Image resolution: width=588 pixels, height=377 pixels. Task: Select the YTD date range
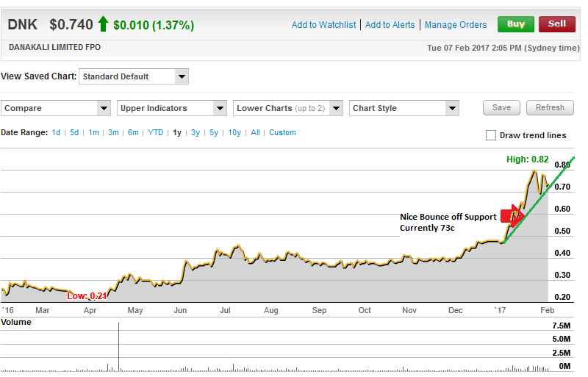155,132
